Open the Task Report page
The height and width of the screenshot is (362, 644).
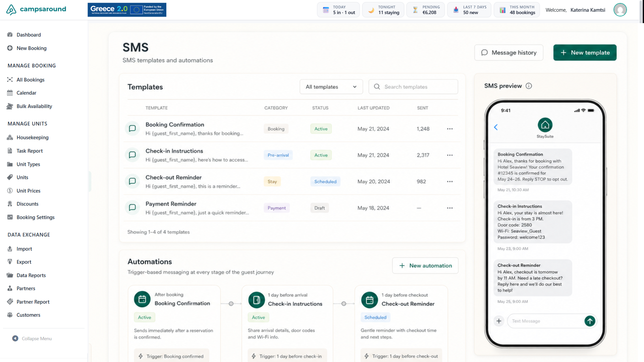(x=30, y=151)
